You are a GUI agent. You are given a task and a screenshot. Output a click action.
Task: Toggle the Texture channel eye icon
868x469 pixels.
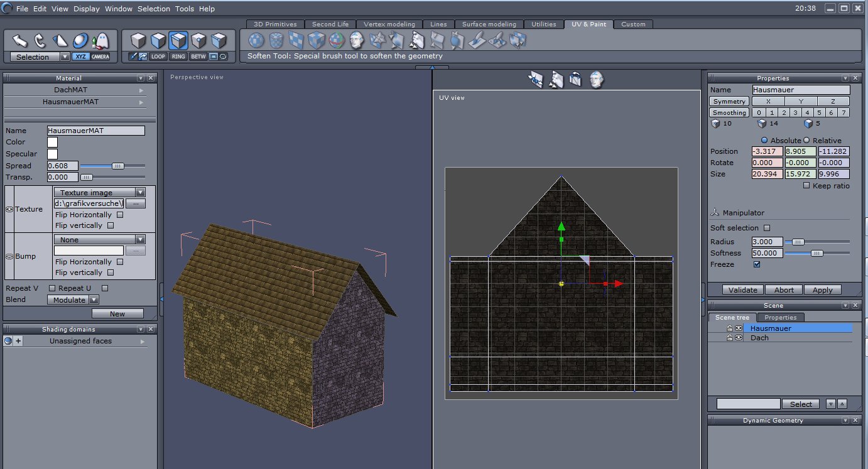[x=9, y=209]
